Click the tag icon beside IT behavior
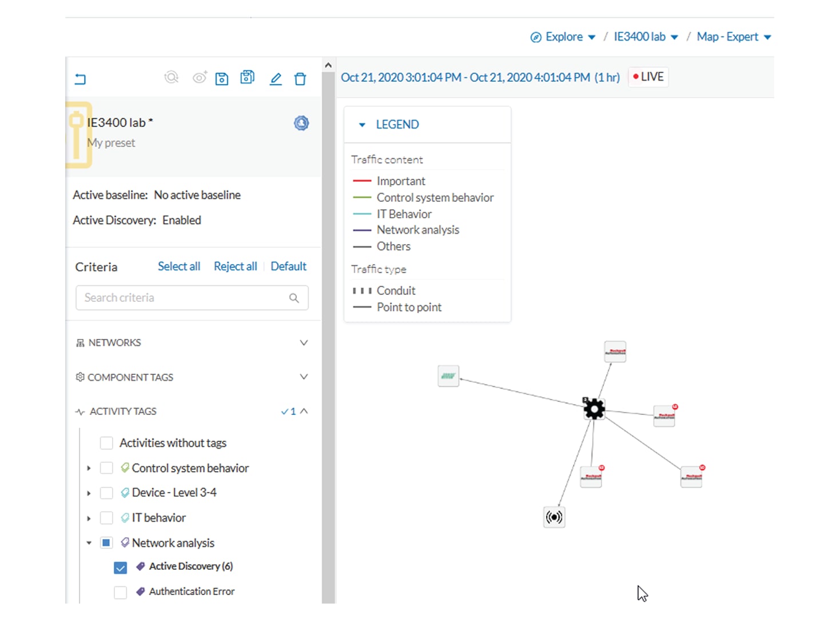840x619 pixels. pyautogui.click(x=125, y=518)
